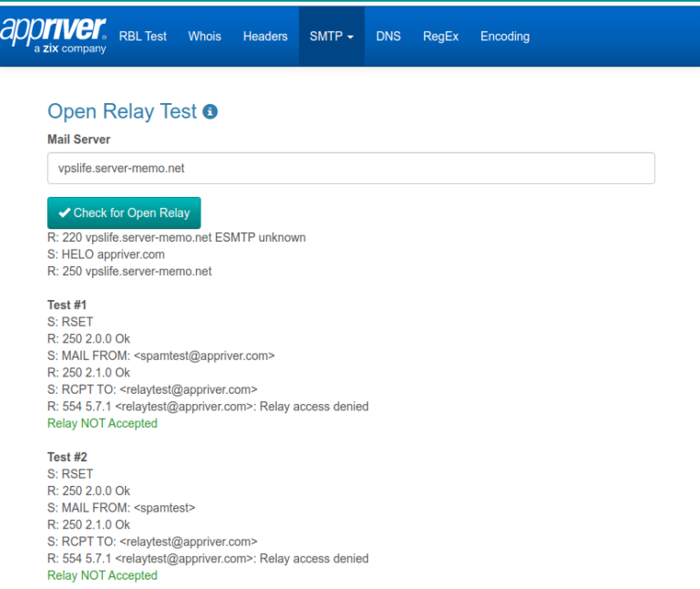Select the Test #1 heading

click(x=67, y=305)
